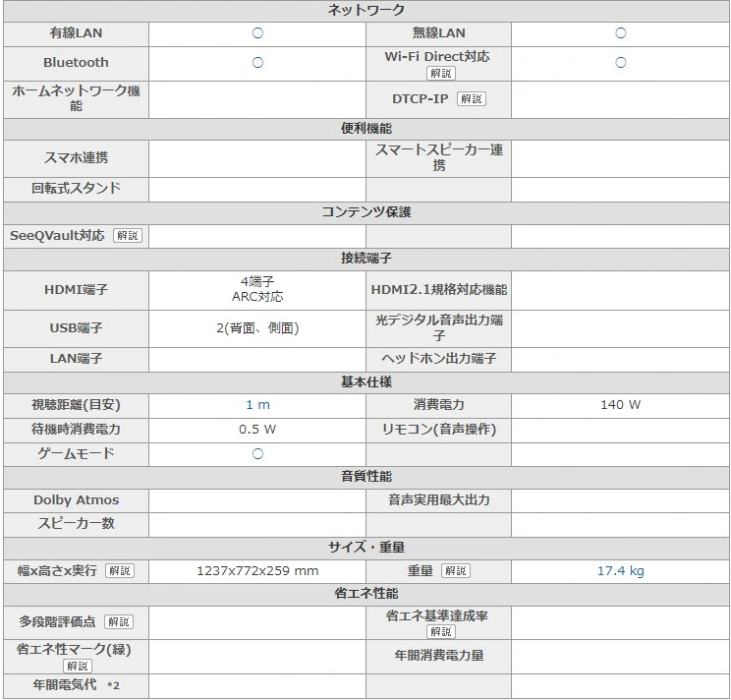731x700 pixels.
Task: Open the 解説 for 多段階評価点
Action: (118, 622)
